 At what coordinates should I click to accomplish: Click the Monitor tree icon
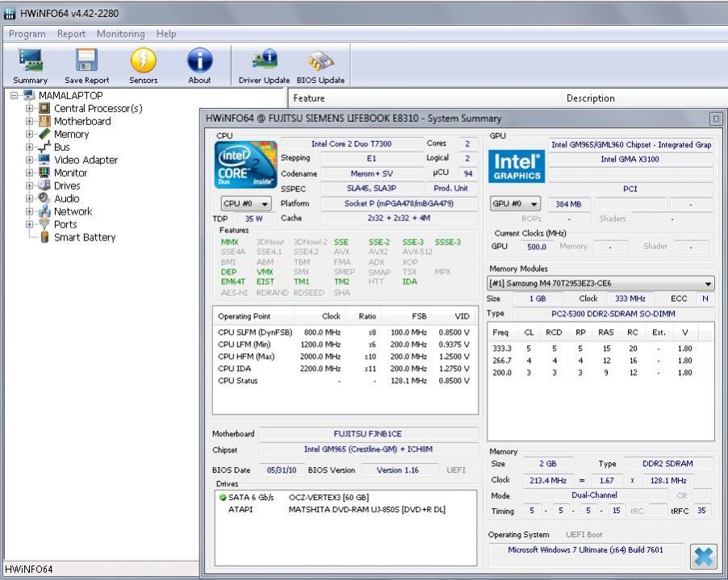pos(44,173)
